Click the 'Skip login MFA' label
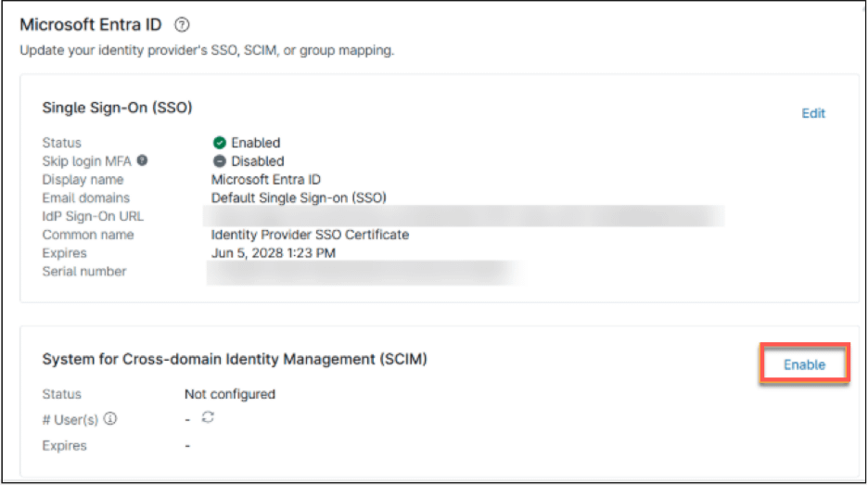The width and height of the screenshot is (868, 485). pyautogui.click(x=87, y=161)
